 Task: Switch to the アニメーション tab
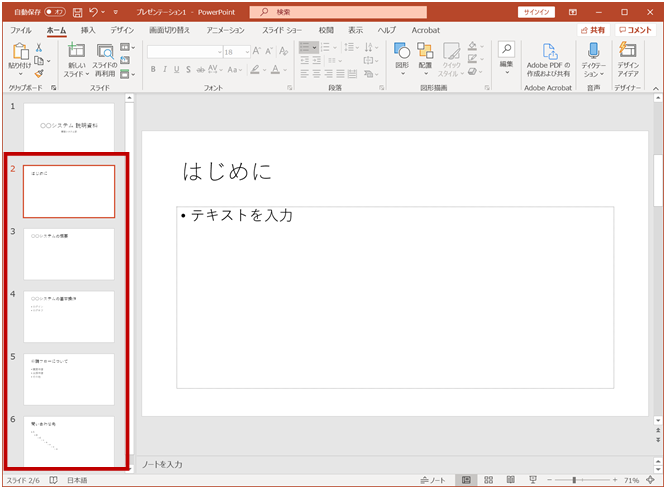(225, 31)
